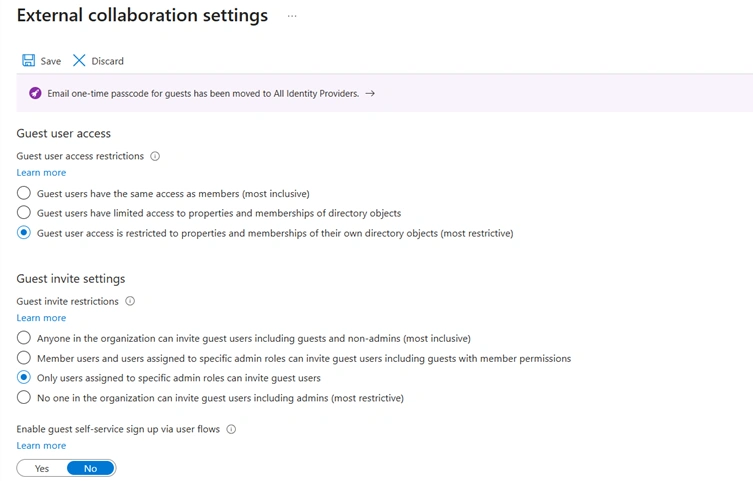753x481 pixels.
Task: Open Learn more under self-service sign up
Action: click(x=41, y=445)
